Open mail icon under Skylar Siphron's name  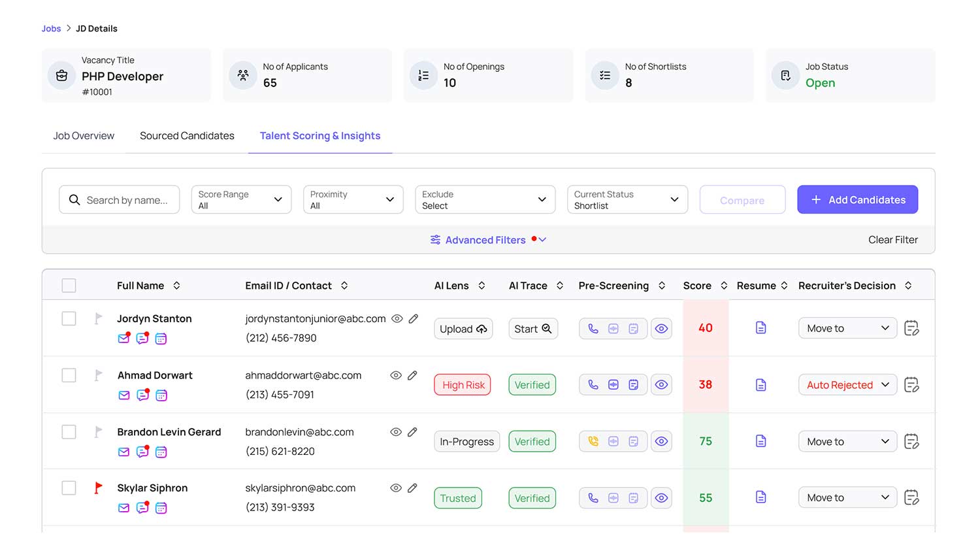click(x=123, y=508)
